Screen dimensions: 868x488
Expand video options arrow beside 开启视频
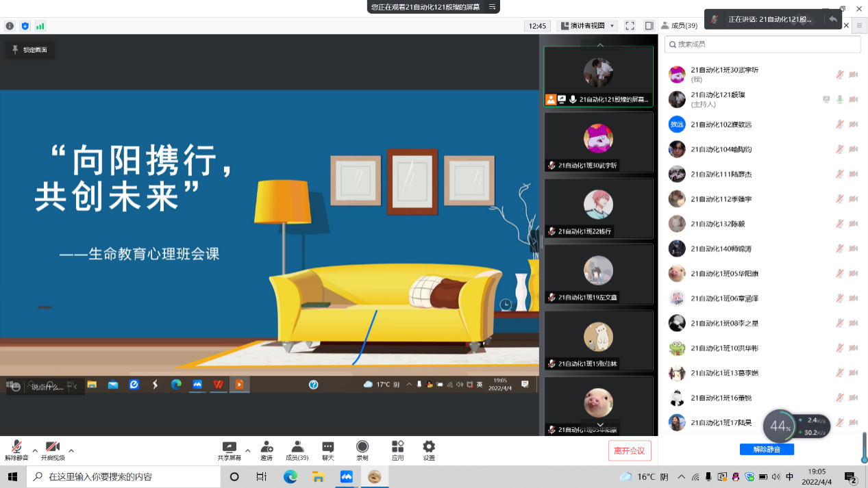click(x=71, y=451)
